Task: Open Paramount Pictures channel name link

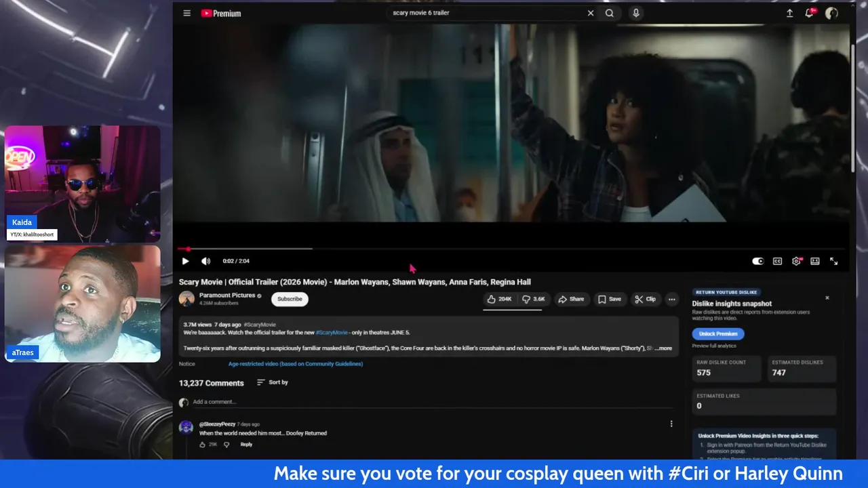Action: [227, 296]
